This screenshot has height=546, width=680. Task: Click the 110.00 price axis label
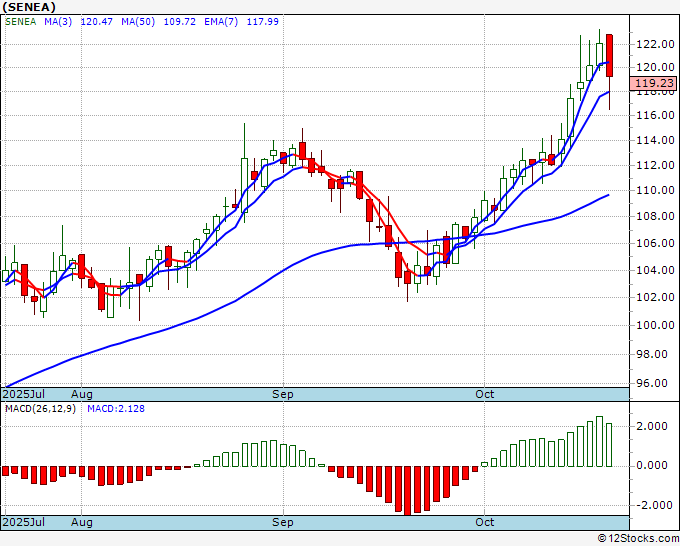655,190
